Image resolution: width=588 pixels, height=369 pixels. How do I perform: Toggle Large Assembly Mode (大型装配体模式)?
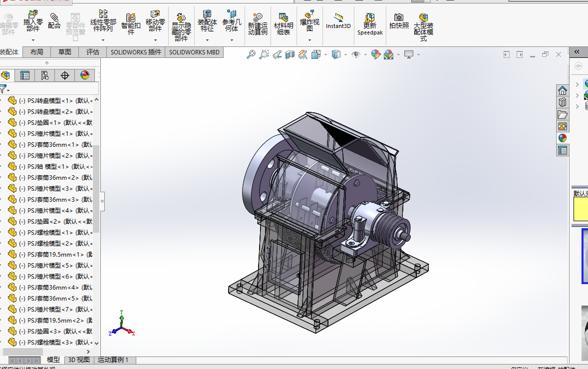[423, 27]
